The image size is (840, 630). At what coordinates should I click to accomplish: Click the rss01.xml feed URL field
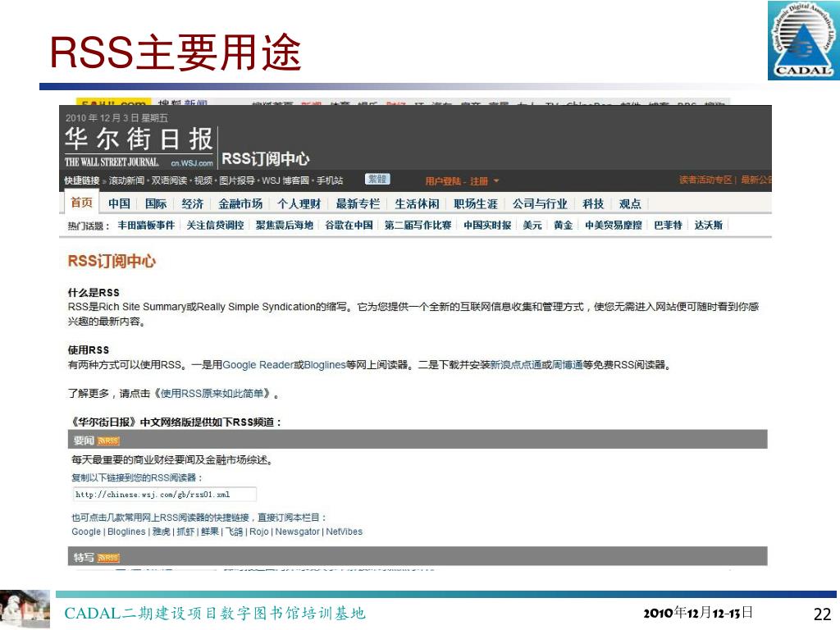tap(164, 495)
